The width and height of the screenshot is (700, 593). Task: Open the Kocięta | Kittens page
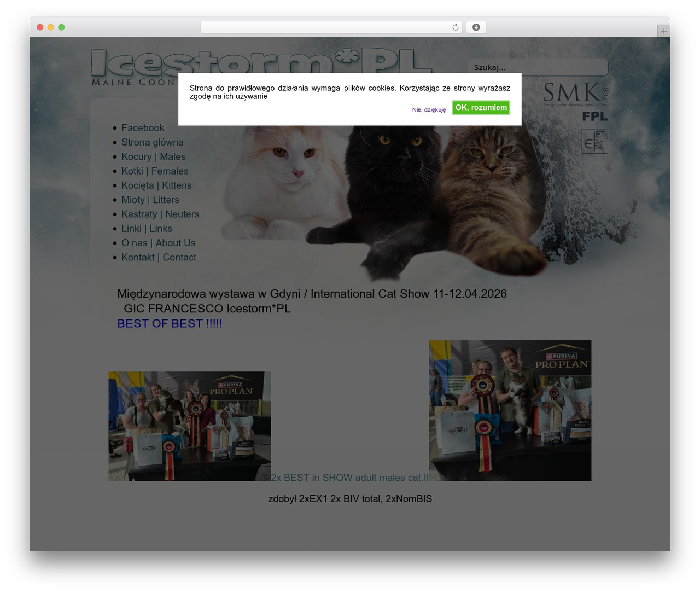[156, 185]
